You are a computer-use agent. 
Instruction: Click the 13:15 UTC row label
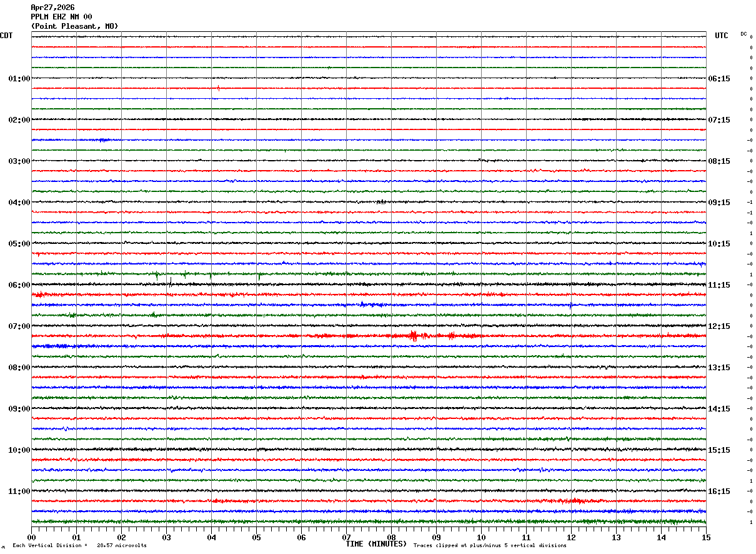[x=719, y=368]
